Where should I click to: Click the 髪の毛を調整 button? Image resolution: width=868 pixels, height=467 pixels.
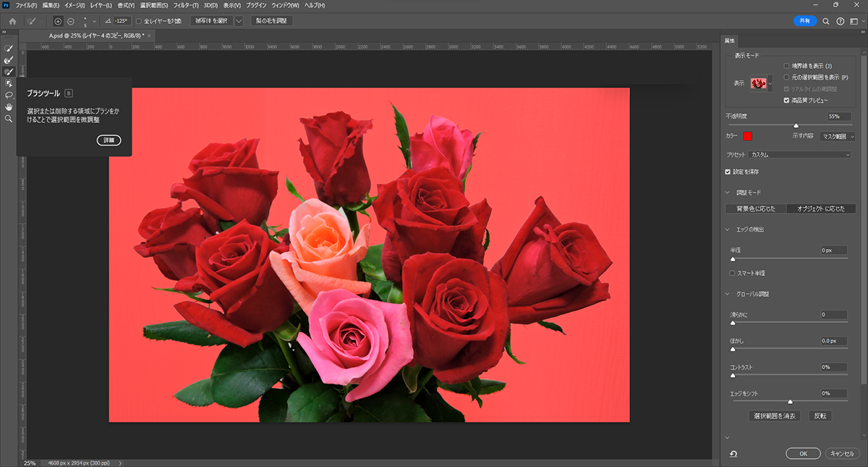pos(271,21)
